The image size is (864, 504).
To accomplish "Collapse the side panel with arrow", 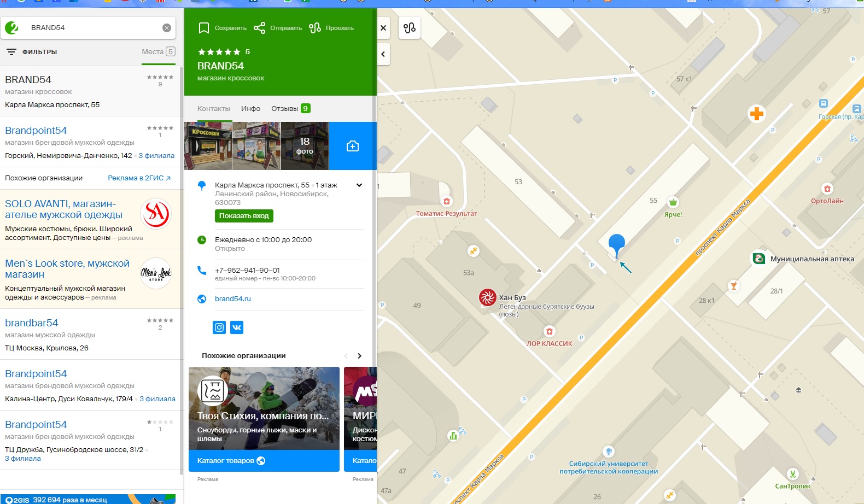I will click(383, 54).
